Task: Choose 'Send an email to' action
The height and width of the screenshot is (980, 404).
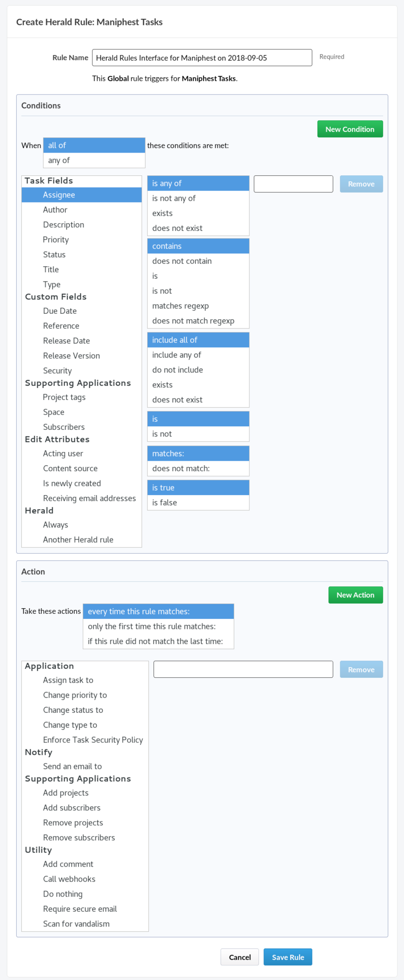Action: click(x=85, y=766)
